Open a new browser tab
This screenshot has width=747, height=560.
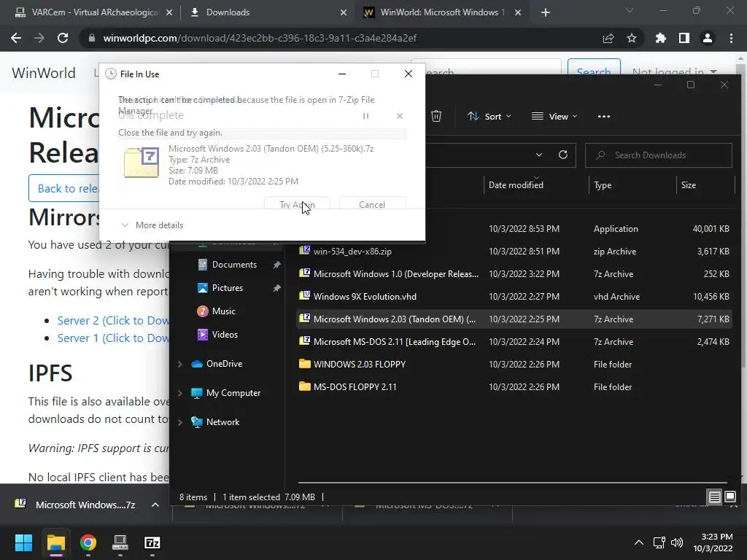(x=546, y=12)
